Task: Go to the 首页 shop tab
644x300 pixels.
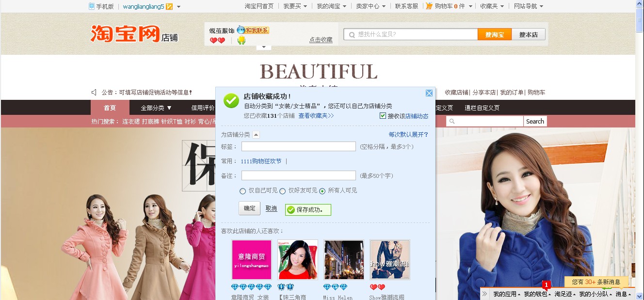Action: [x=110, y=108]
